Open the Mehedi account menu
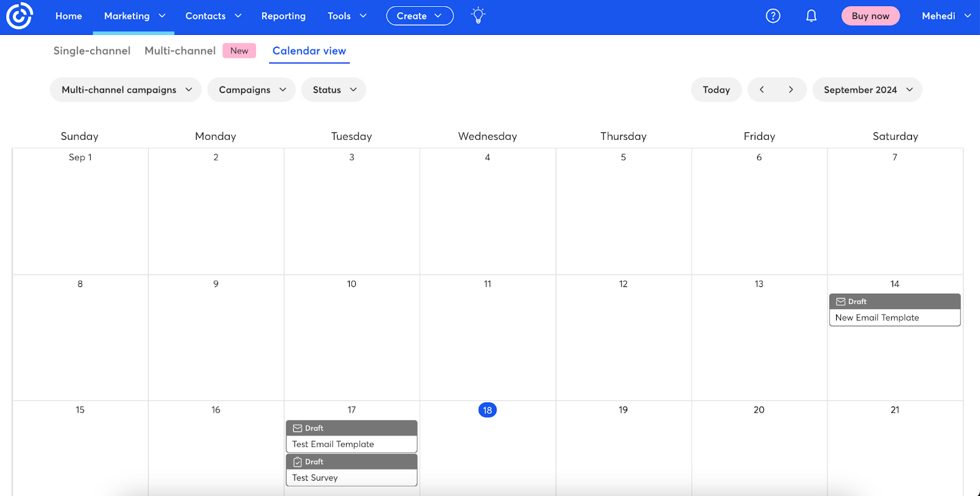This screenshot has height=496, width=980. click(x=946, y=16)
